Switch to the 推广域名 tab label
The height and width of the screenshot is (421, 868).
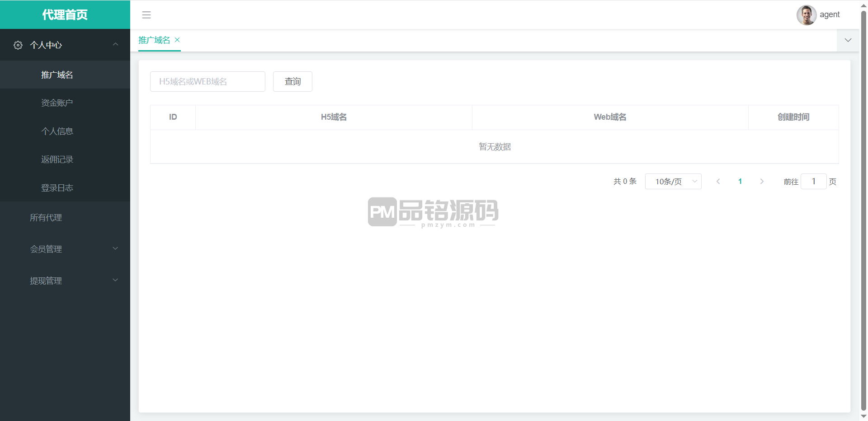click(154, 40)
